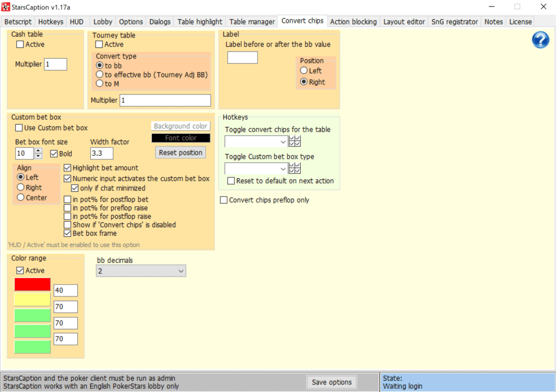The height and width of the screenshot is (392, 556).
Task: Pick the green swatch beside the second 70 field
Action: coord(32,331)
